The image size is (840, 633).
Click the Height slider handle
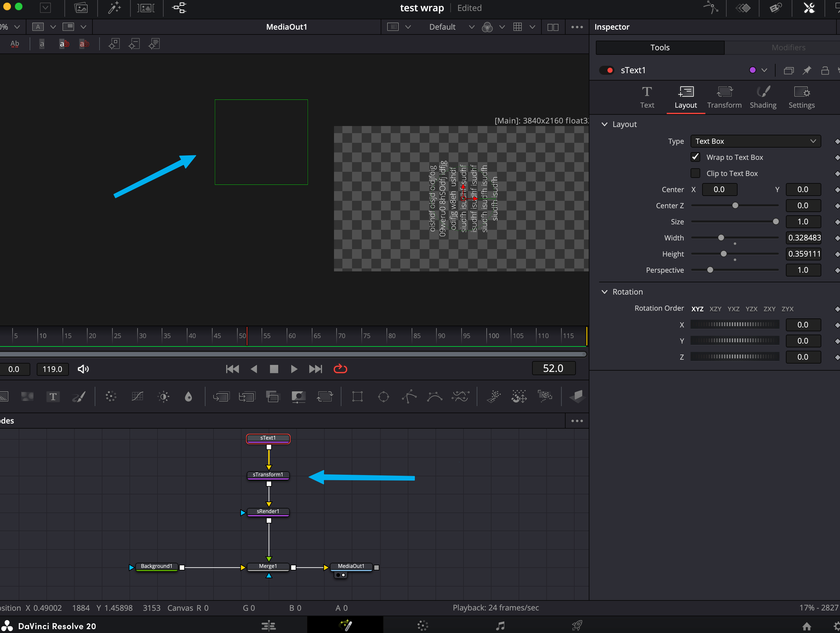click(723, 254)
